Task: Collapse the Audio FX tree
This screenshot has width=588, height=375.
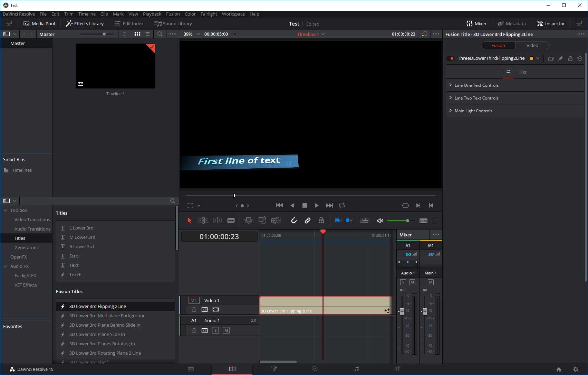Action: pos(6,266)
